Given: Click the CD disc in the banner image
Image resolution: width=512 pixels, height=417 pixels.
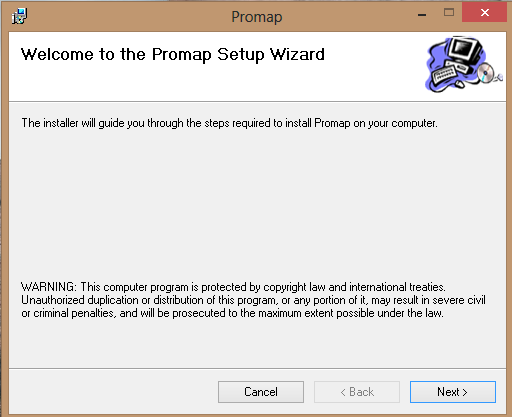Looking at the screenshot, I should [485, 73].
